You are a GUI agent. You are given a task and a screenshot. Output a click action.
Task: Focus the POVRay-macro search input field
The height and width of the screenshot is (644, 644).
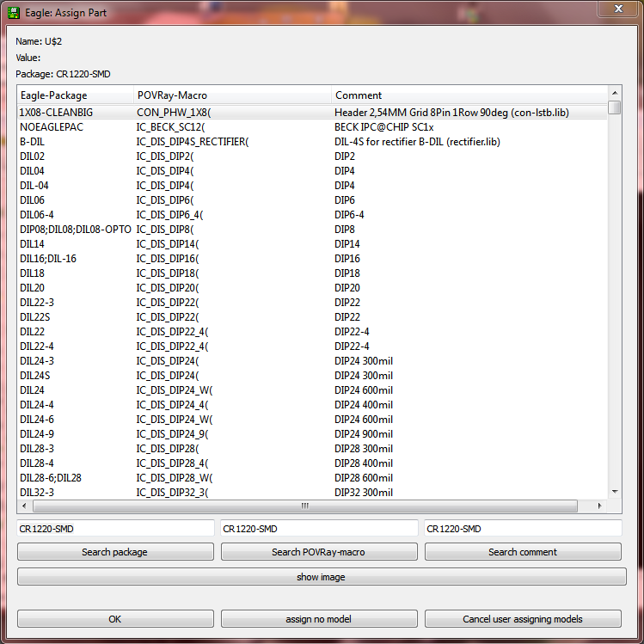[319, 529]
